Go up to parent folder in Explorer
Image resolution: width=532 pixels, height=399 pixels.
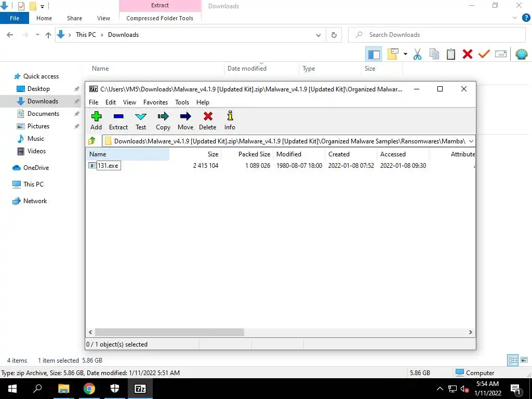coord(48,35)
